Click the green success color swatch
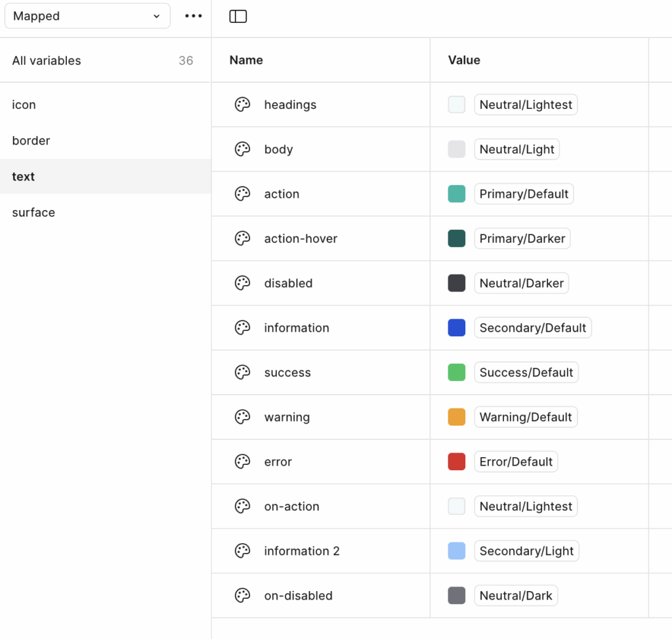The height and width of the screenshot is (639, 672). pyautogui.click(x=457, y=372)
